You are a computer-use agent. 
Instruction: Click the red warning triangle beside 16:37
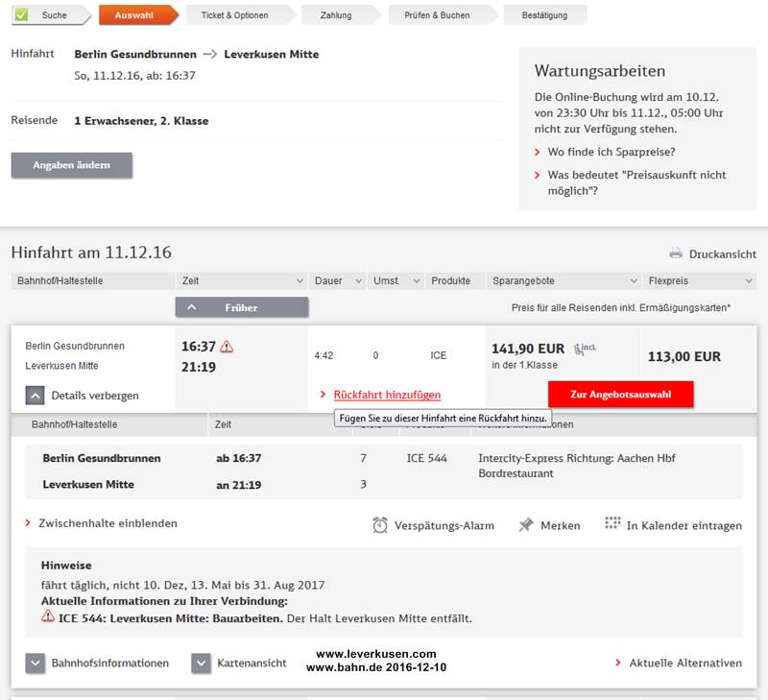coord(227,347)
